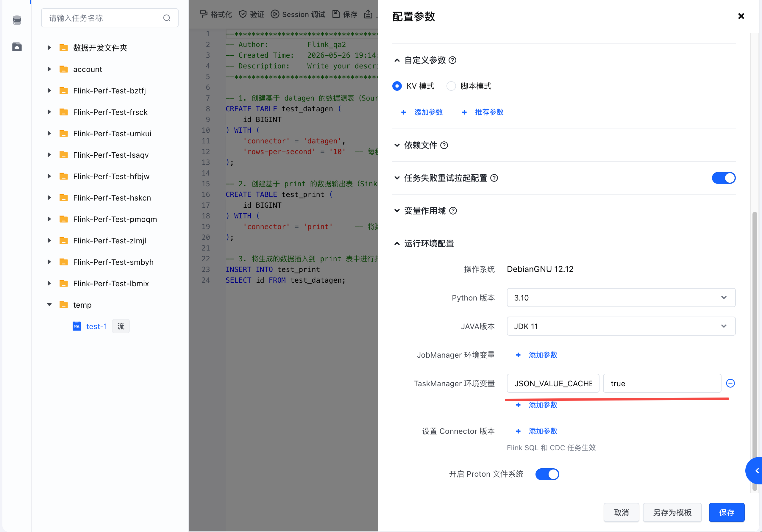This screenshot has height=532, width=762.
Task: Collapse the temp folder
Action: pos(49,305)
